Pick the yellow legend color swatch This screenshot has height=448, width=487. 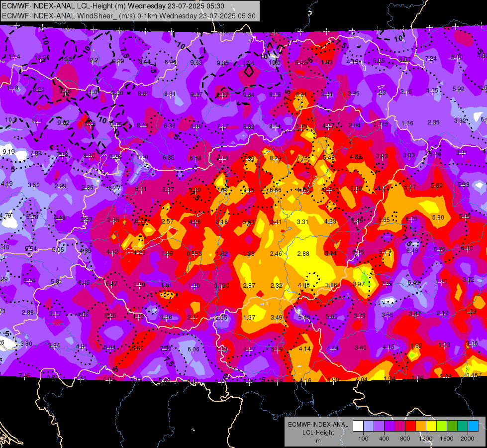[x=431, y=426]
